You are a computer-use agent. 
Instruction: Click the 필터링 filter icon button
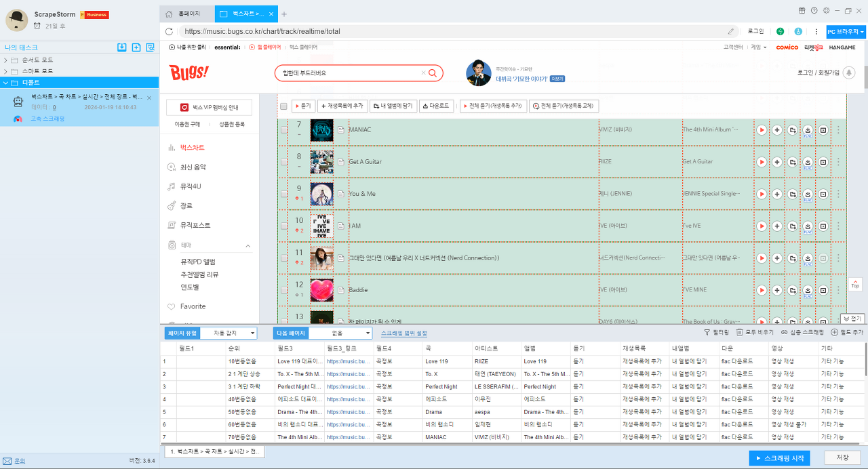click(x=717, y=333)
